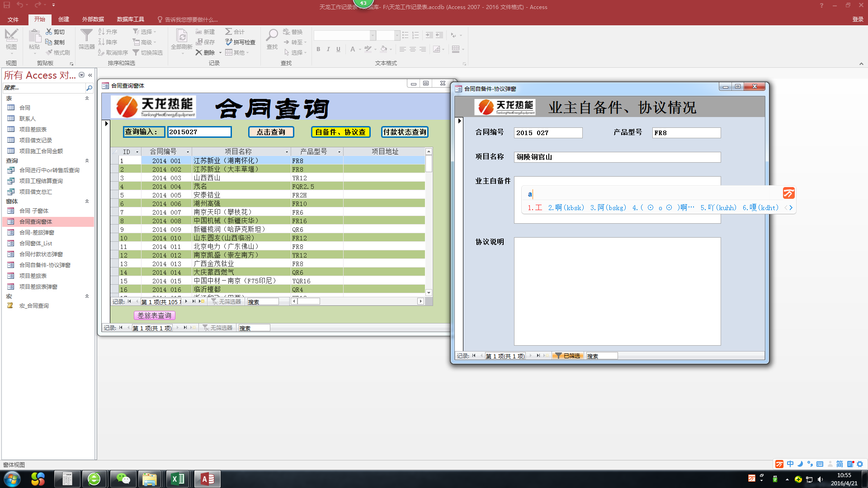Click the 点击查询 button
Viewport: 868px width, 488px height.
click(271, 132)
